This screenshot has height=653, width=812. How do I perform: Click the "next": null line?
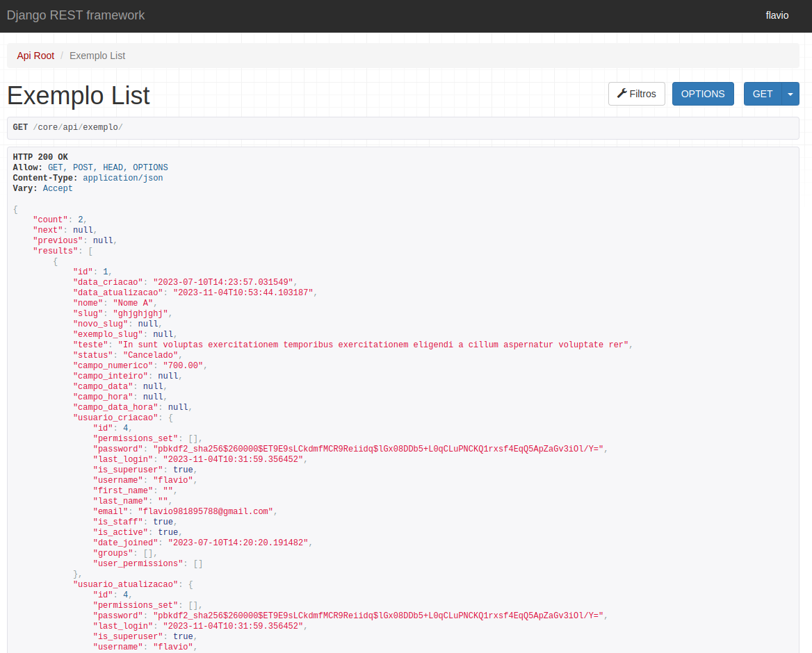coord(65,230)
